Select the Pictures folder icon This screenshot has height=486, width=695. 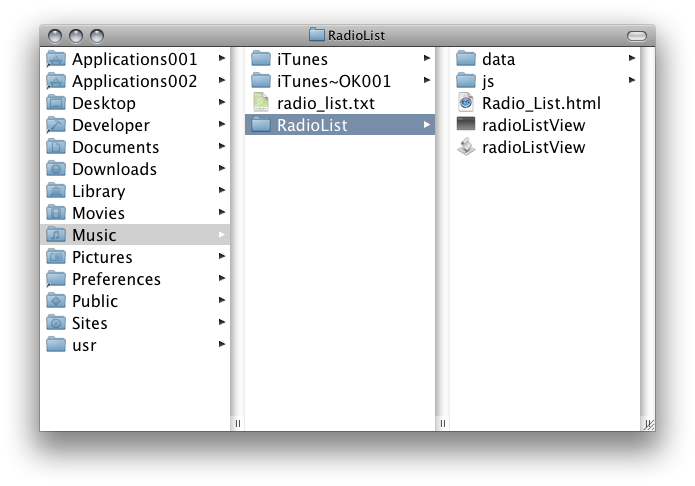(x=56, y=257)
